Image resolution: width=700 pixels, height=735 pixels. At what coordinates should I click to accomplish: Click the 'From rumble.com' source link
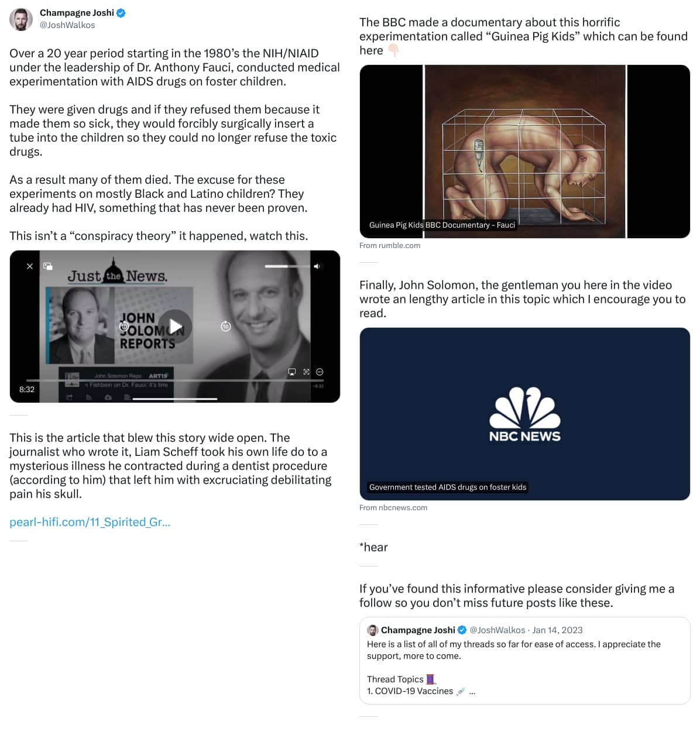coord(390,246)
